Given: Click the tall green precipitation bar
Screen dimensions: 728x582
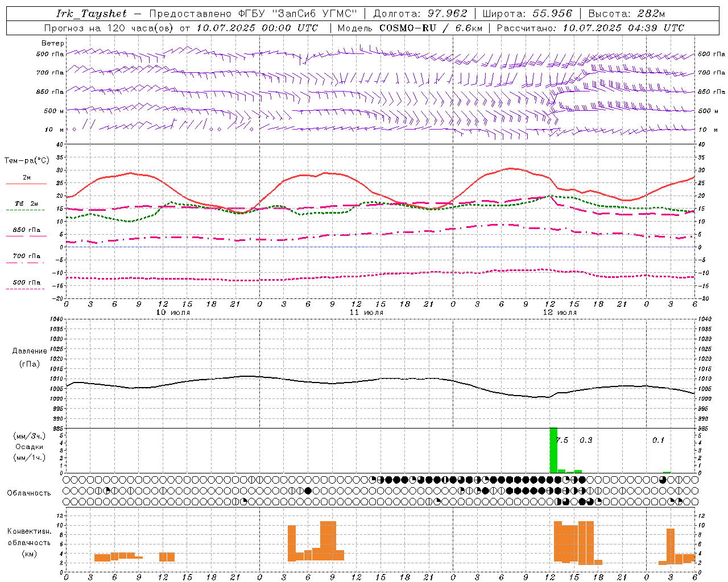Looking at the screenshot, I should 553,450.
